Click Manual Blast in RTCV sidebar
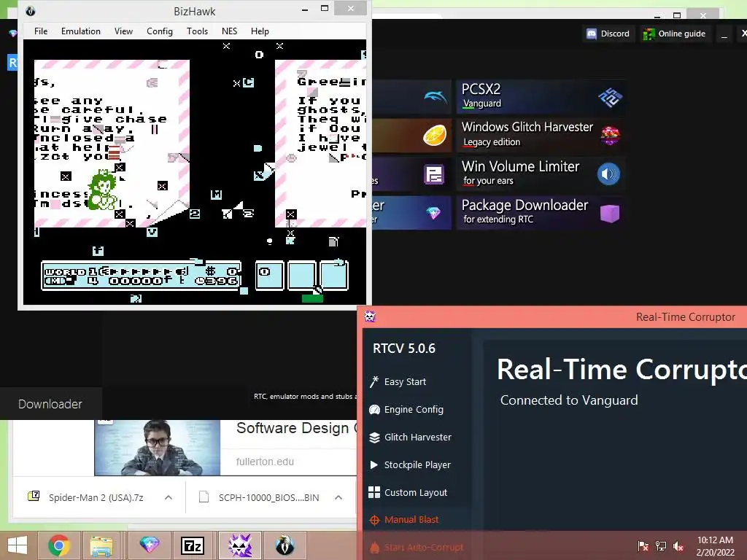 (x=411, y=519)
